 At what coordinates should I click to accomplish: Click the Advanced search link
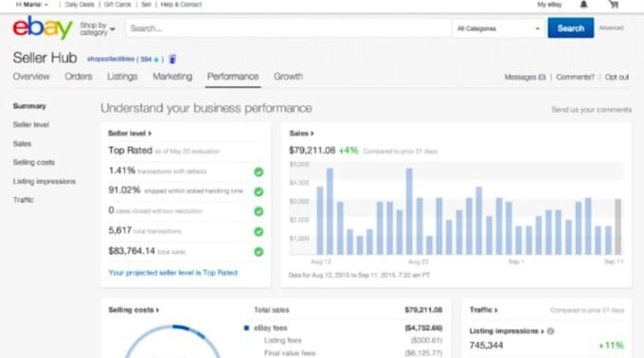(x=611, y=27)
